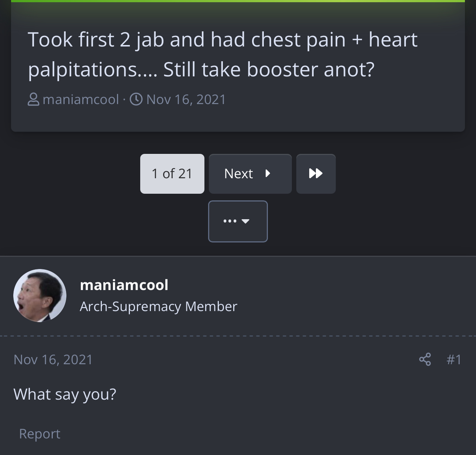Click the post text What say you?

tap(65, 394)
